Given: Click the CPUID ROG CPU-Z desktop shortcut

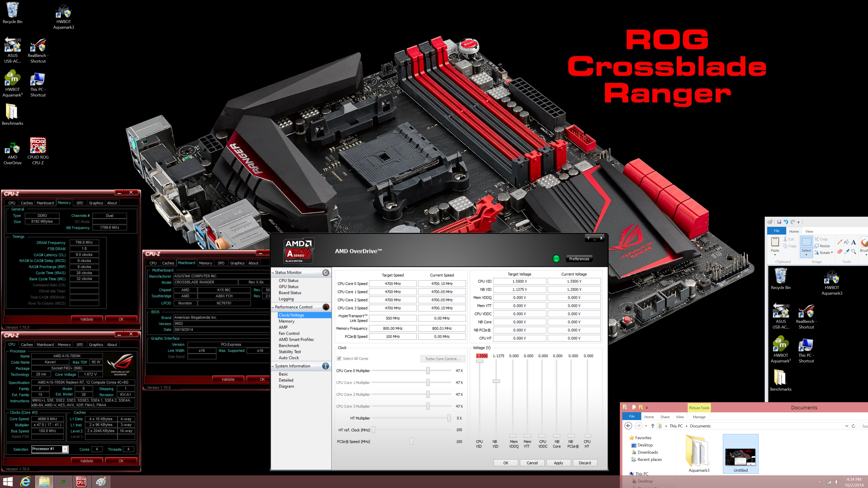Looking at the screenshot, I should [38, 151].
